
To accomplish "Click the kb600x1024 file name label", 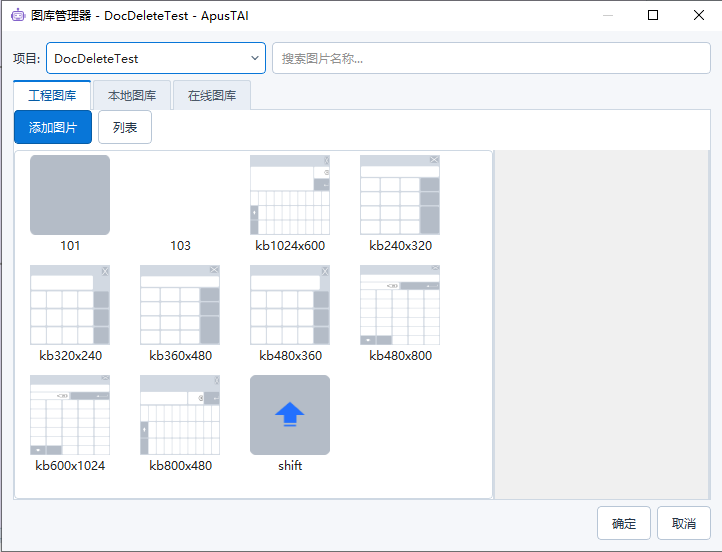I will 70,466.
